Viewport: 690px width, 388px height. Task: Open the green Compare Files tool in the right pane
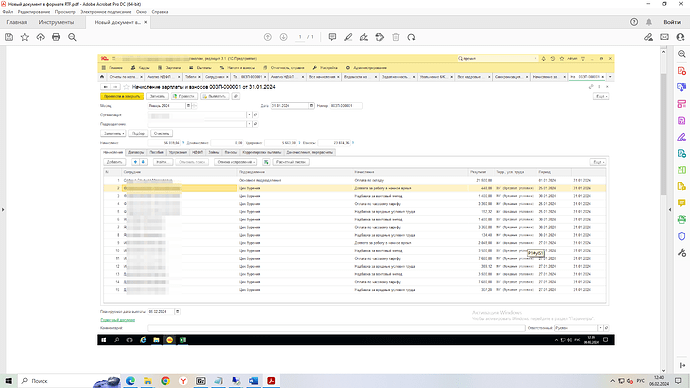pyautogui.click(x=682, y=170)
